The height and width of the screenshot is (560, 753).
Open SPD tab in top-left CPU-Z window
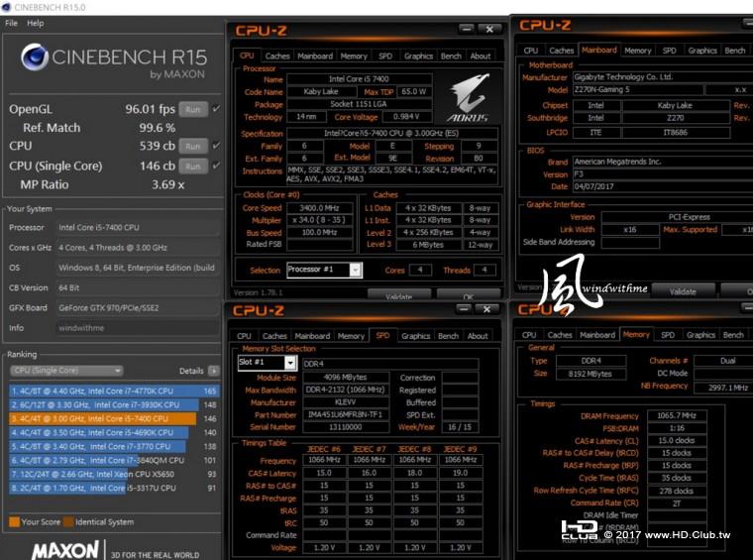coord(385,56)
